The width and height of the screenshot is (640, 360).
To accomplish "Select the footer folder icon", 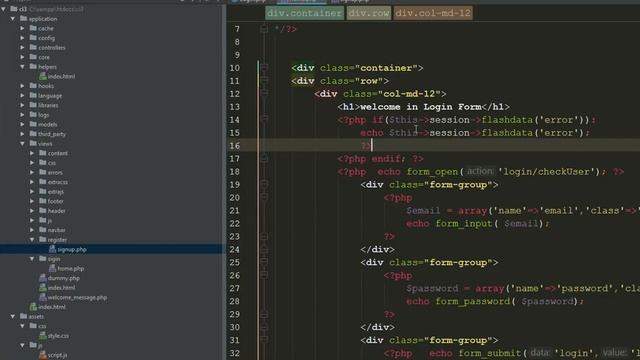I will [x=43, y=201].
